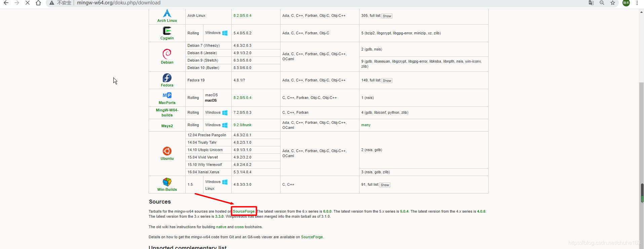Click the 'Sources' section heading

pos(160,202)
